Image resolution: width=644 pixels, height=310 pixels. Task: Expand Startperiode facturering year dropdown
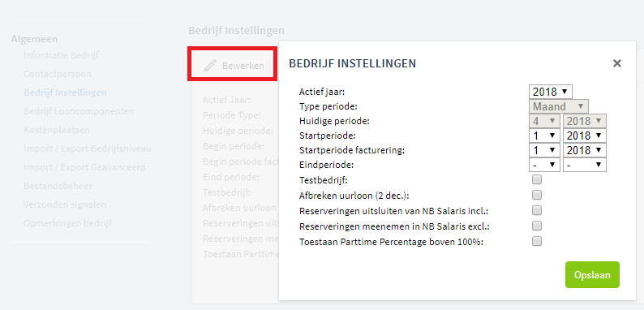coord(585,150)
